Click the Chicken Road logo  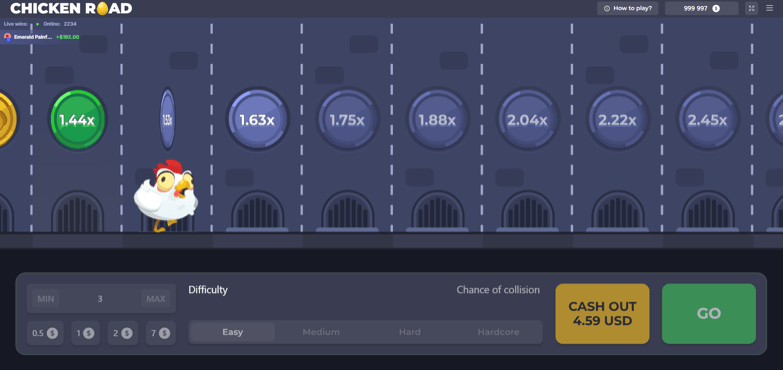(71, 8)
